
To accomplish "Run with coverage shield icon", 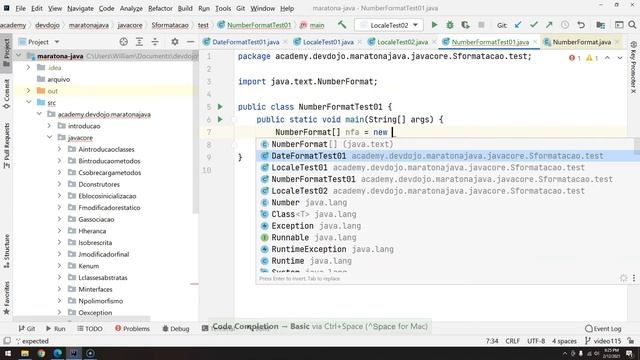I will pos(465,25).
